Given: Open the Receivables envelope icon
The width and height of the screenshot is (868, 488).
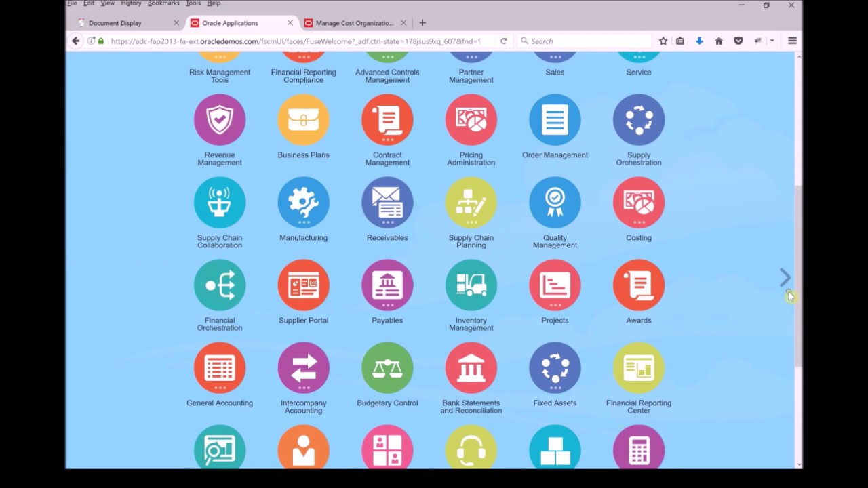Looking at the screenshot, I should pyautogui.click(x=387, y=202).
